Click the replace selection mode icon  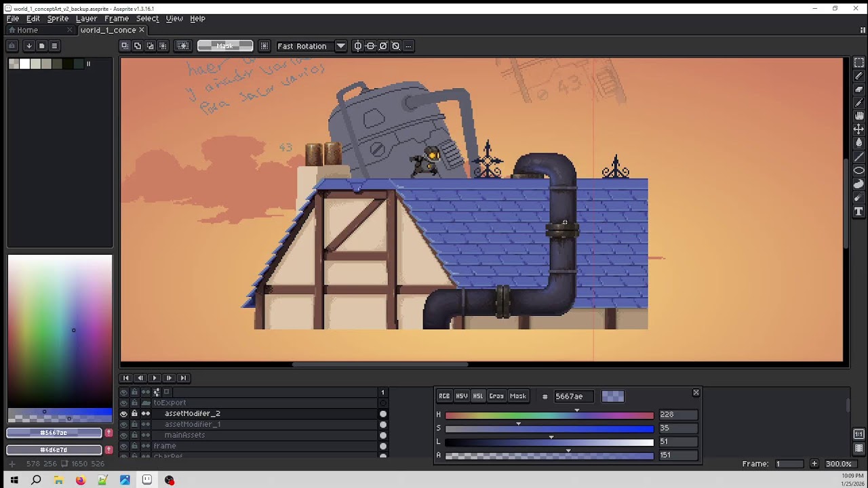(125, 45)
